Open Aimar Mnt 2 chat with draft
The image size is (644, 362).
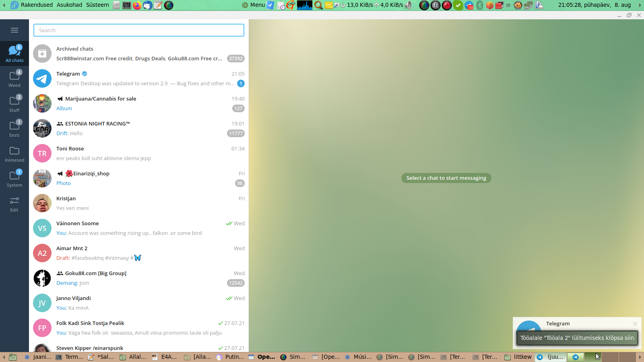[x=139, y=253]
